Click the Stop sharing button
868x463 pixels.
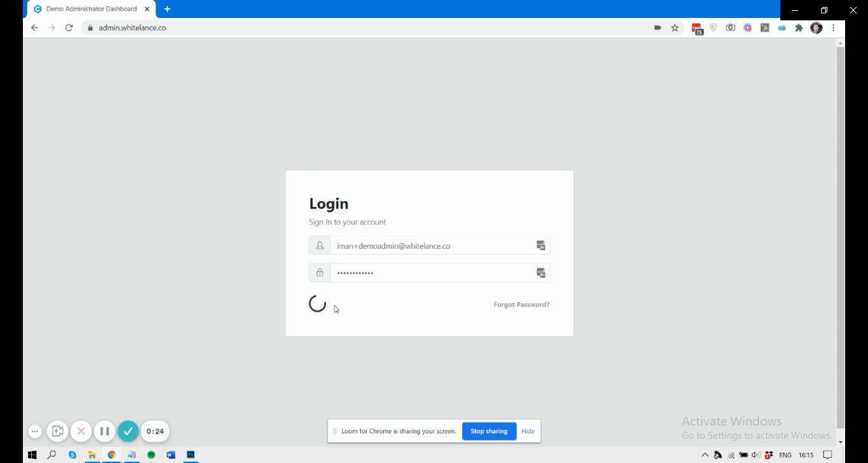[489, 431]
